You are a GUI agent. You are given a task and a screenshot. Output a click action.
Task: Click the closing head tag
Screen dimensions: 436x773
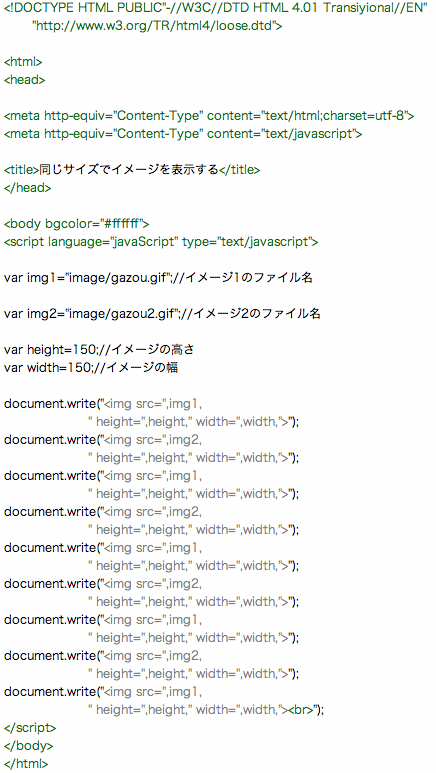(27, 188)
